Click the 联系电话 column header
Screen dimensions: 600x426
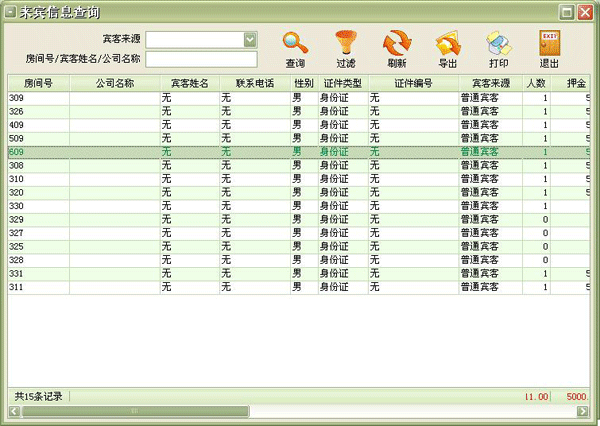[x=254, y=84]
